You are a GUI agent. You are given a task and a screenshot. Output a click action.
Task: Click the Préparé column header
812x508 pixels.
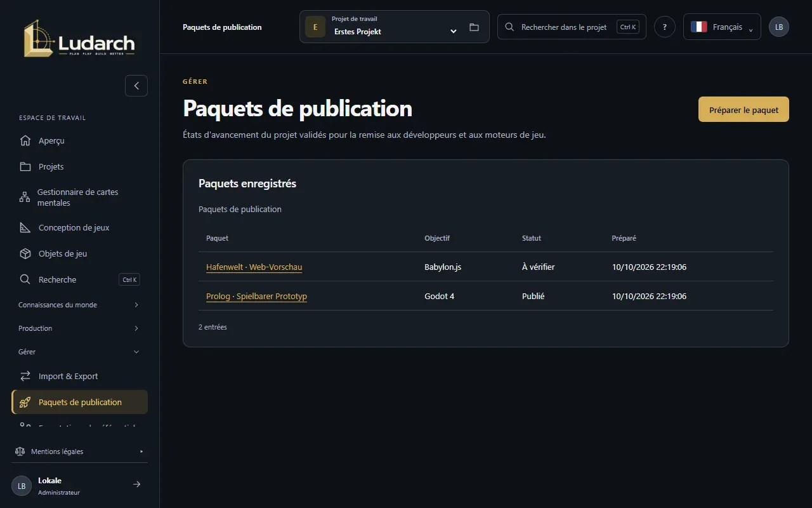point(624,238)
